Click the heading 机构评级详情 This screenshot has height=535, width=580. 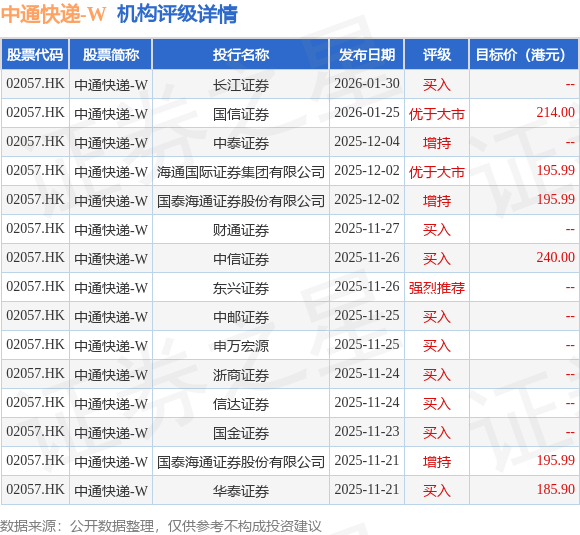click(x=177, y=15)
